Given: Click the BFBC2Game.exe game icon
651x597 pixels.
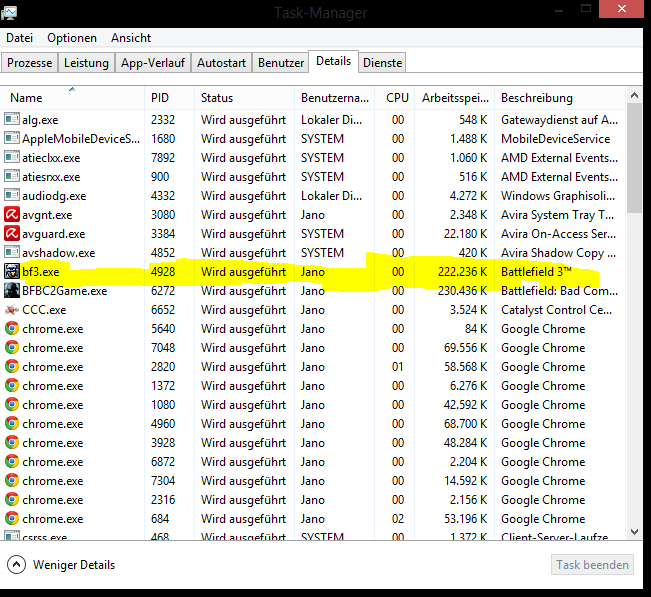Looking at the screenshot, I should (x=12, y=291).
